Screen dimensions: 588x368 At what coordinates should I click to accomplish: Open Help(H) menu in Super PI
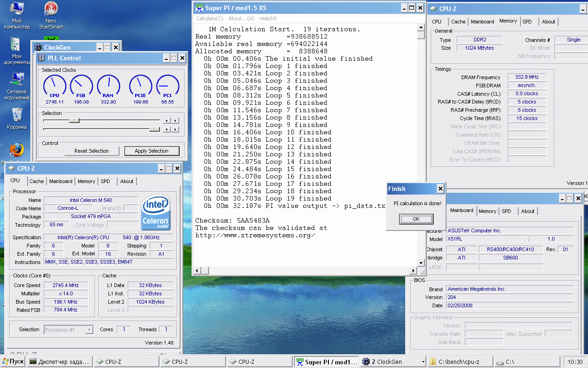point(268,18)
